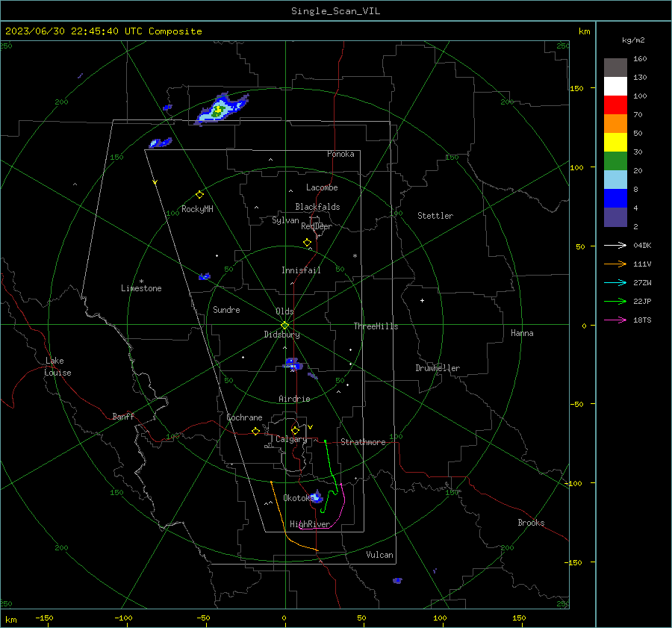Click yellow diamond marker beside RockyMH
This screenshot has height=628, width=672.
tap(199, 195)
